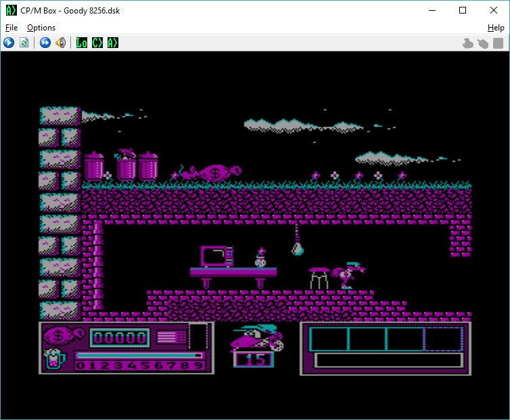Click the green 'Lo' toolbar icon
510x420 pixels.
pyautogui.click(x=81, y=43)
